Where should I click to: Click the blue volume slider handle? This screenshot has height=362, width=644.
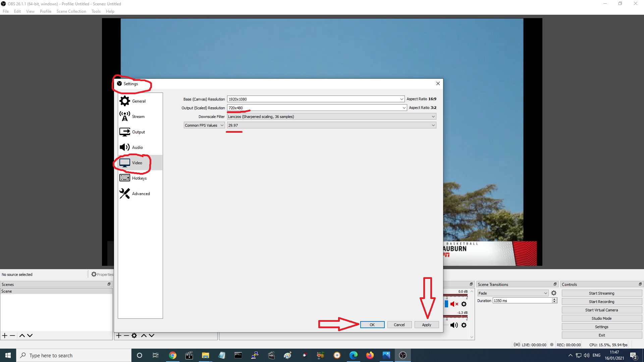pos(446,304)
